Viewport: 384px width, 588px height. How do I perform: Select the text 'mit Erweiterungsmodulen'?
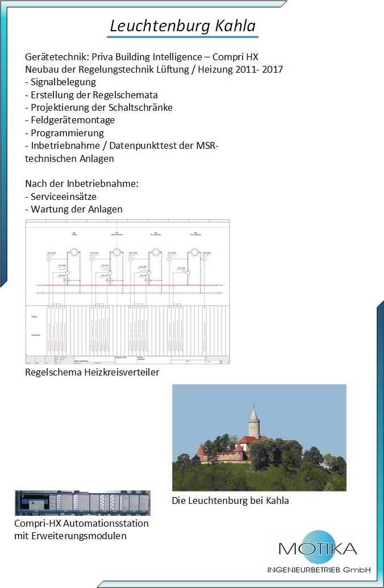[x=70, y=536]
